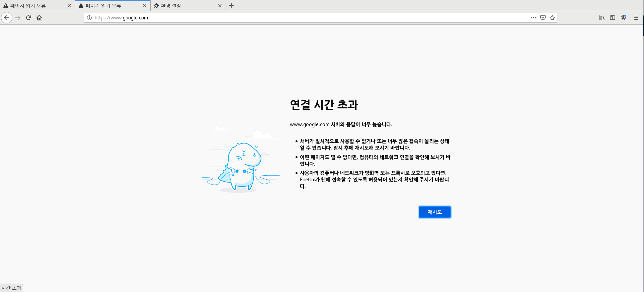Show site information for google.com
The width and height of the screenshot is (644, 292).
point(89,18)
